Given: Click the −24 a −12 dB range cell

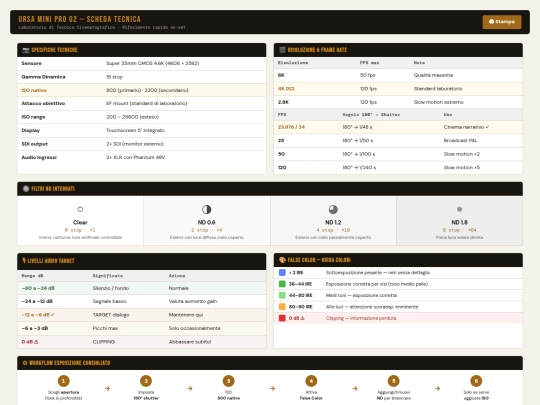Looking at the screenshot, I should (x=37, y=301).
